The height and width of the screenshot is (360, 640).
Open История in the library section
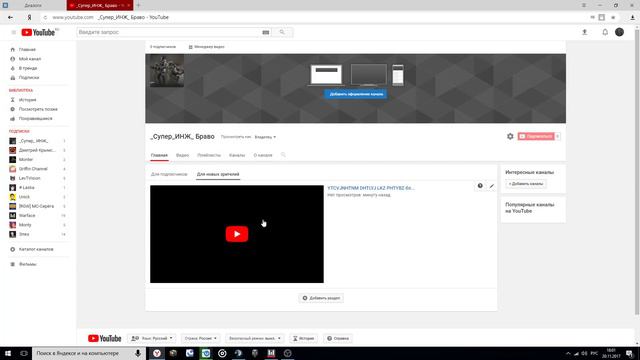[x=27, y=100]
